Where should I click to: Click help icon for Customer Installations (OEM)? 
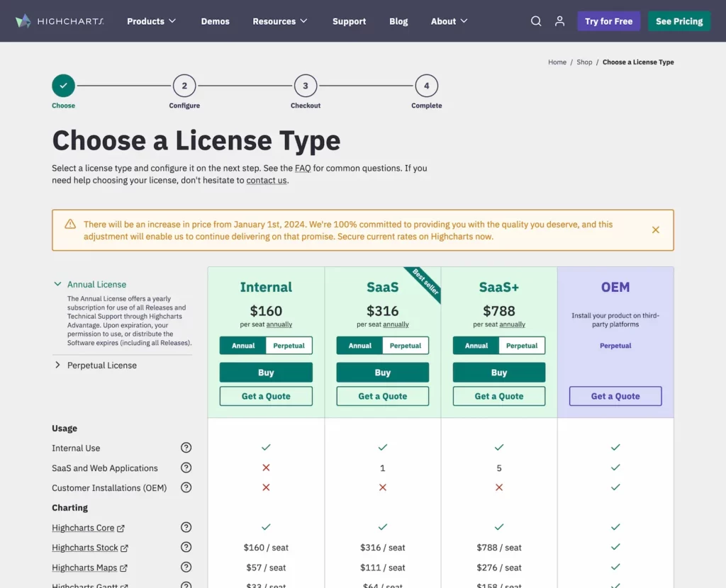pyautogui.click(x=186, y=487)
